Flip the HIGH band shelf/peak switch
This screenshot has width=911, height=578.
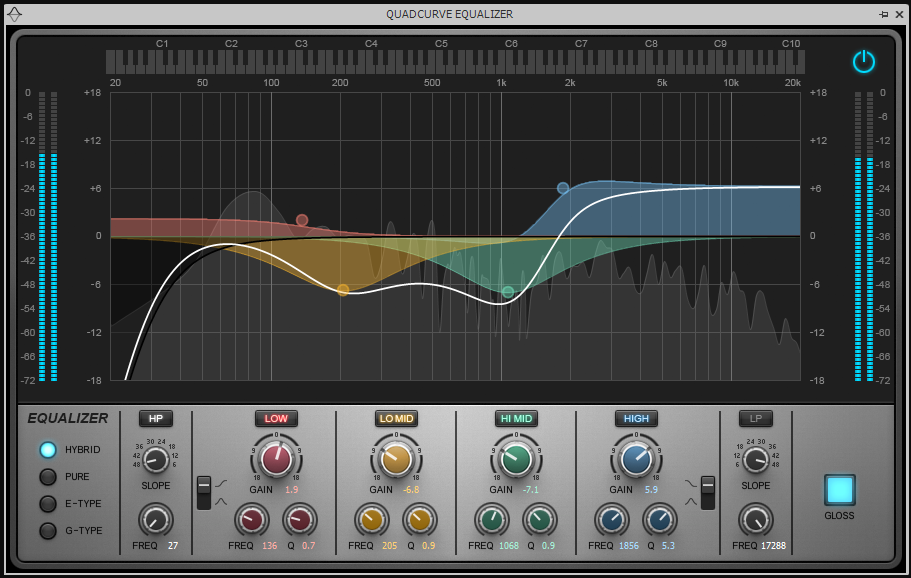(x=708, y=493)
